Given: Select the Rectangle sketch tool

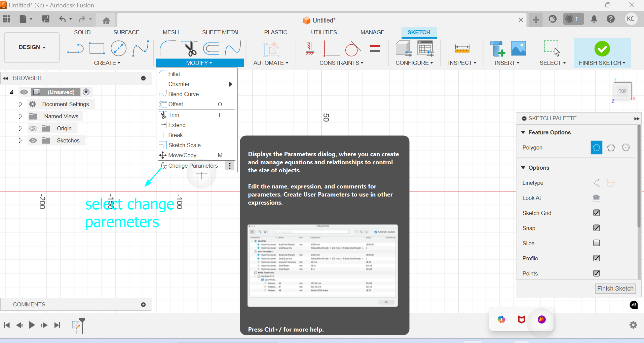Looking at the screenshot, I should pyautogui.click(x=97, y=49).
